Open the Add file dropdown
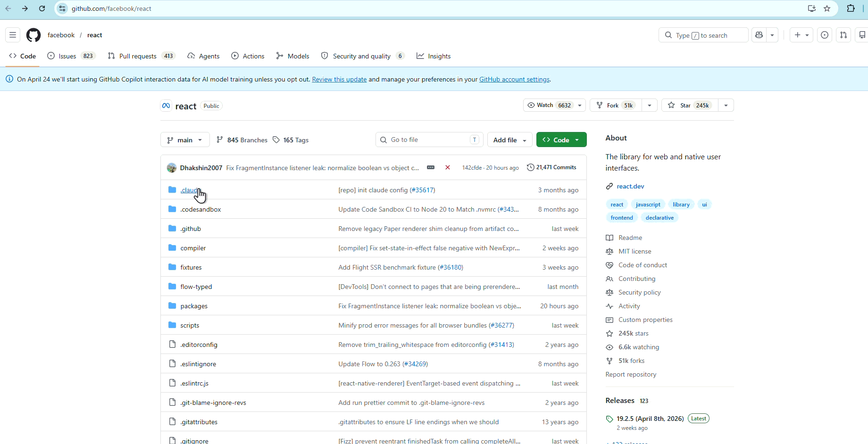868x444 pixels. coord(510,140)
